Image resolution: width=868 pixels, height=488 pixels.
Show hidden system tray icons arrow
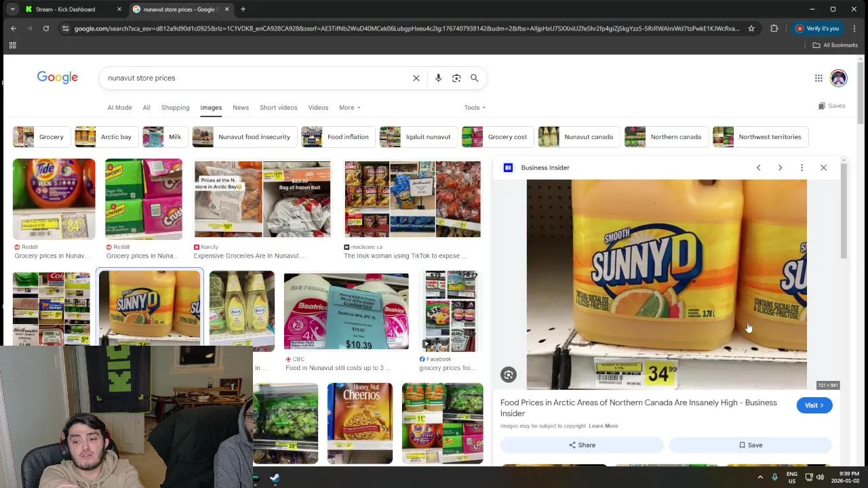coord(759,477)
